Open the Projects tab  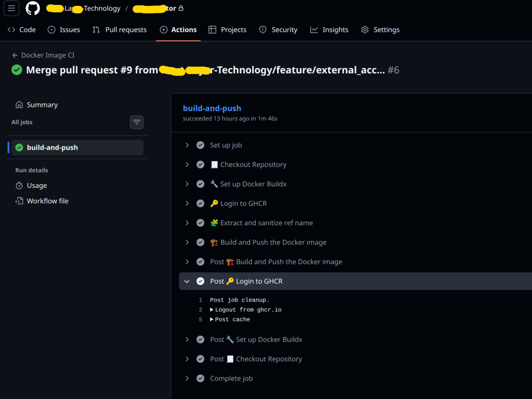point(227,30)
